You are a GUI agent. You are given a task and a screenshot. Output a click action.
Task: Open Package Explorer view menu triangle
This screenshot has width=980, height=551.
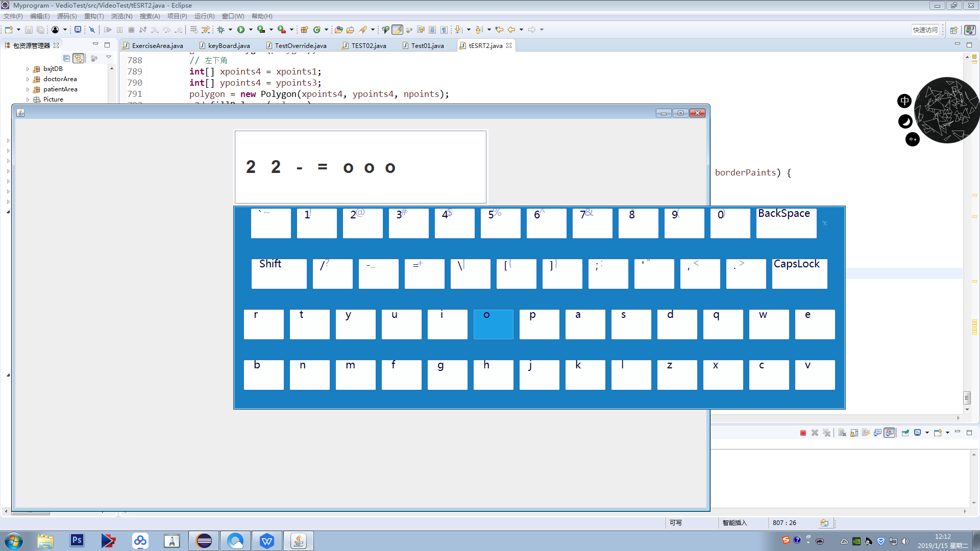click(x=109, y=58)
